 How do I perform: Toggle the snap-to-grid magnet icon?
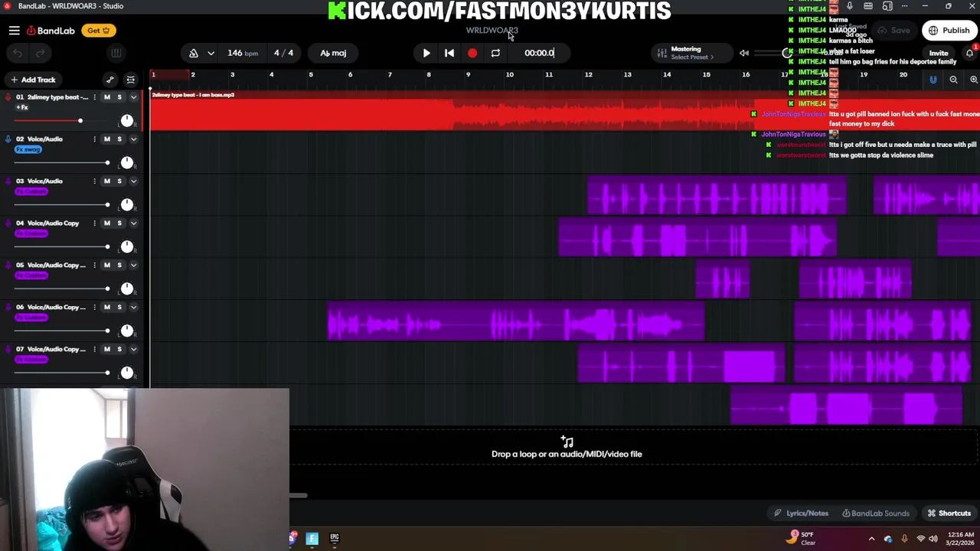coord(933,80)
